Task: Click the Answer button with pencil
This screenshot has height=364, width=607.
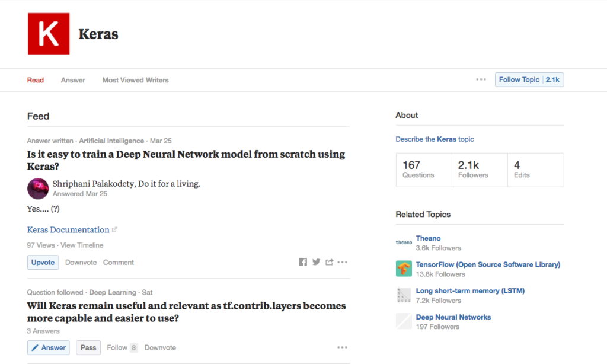Action: 49,347
